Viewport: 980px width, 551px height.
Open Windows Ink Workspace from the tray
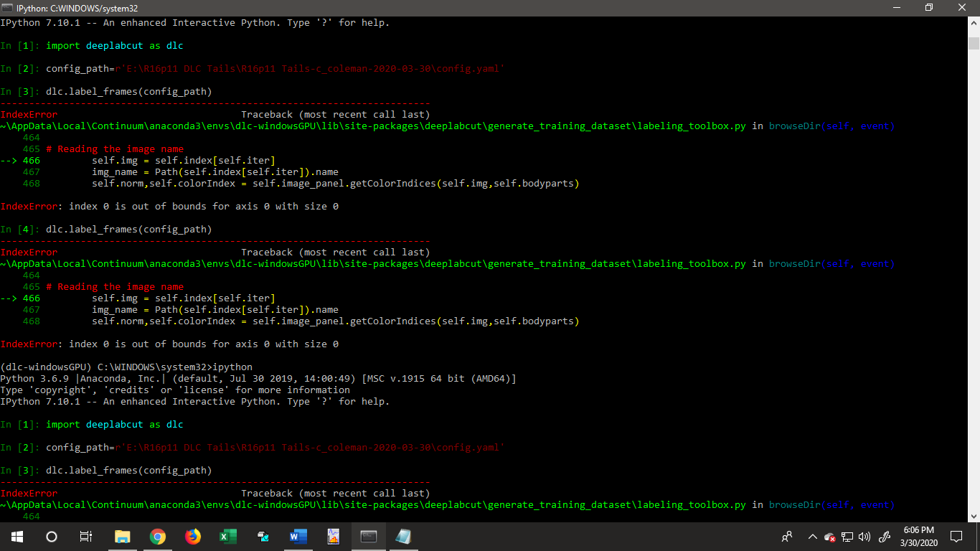(x=884, y=537)
